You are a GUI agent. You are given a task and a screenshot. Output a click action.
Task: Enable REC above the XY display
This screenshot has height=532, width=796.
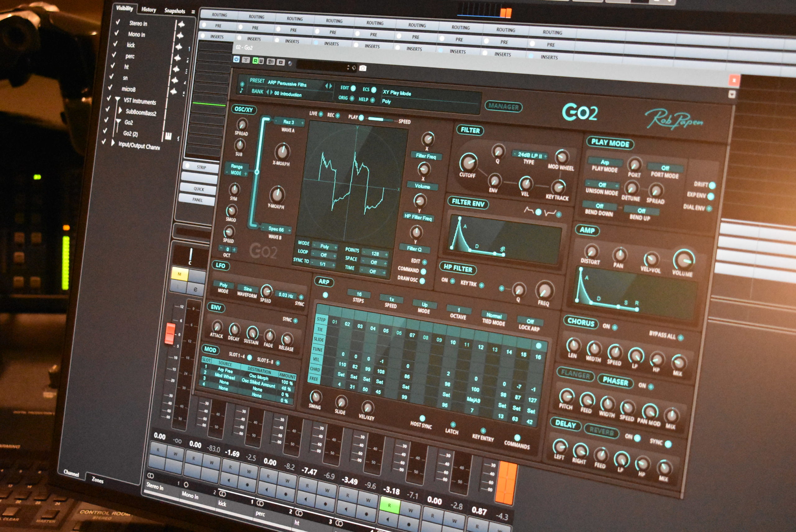click(x=338, y=116)
